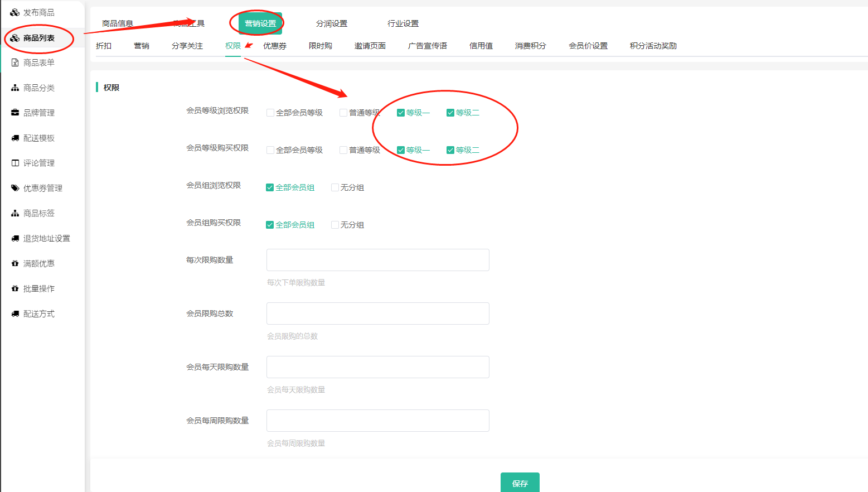Image resolution: width=868 pixels, height=492 pixels.
Task: Click the 满额优惠 gift icon
Action: (x=15, y=263)
